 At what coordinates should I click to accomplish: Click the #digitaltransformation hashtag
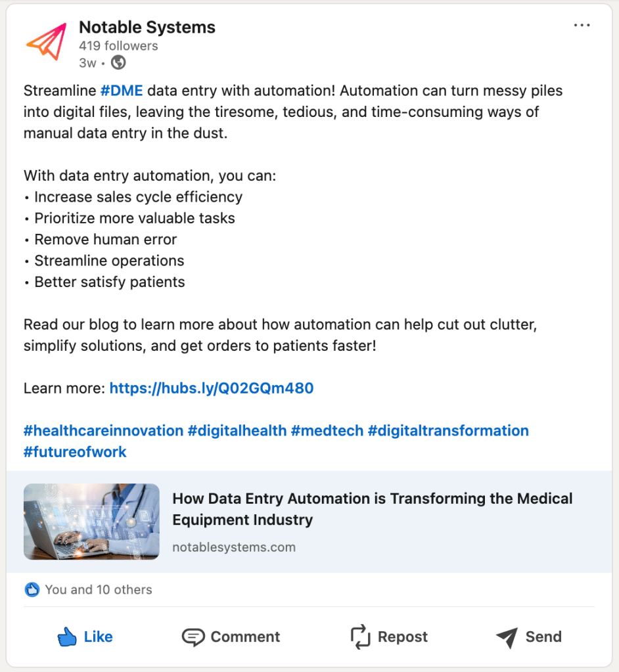pyautogui.click(x=448, y=431)
